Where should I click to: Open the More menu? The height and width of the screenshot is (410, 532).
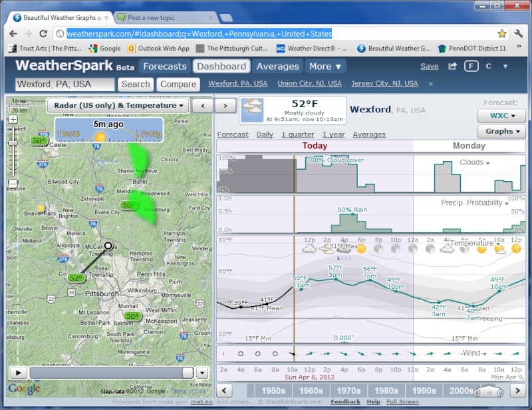pyautogui.click(x=325, y=67)
